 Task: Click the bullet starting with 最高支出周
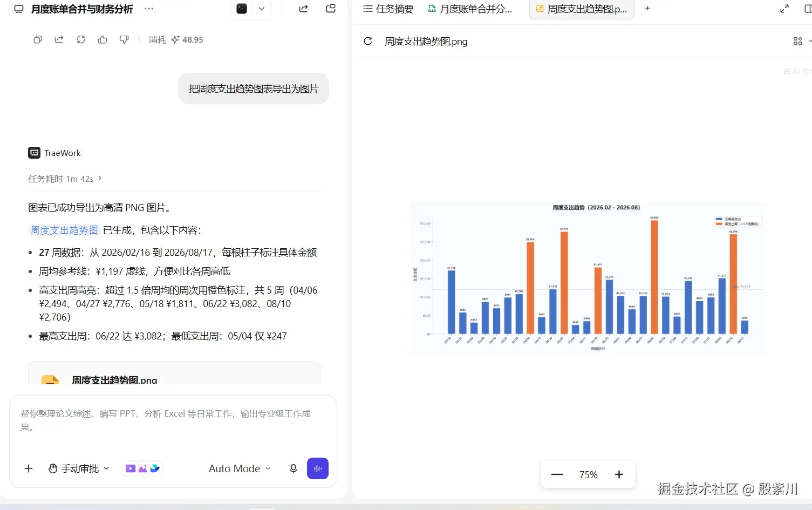pos(163,336)
